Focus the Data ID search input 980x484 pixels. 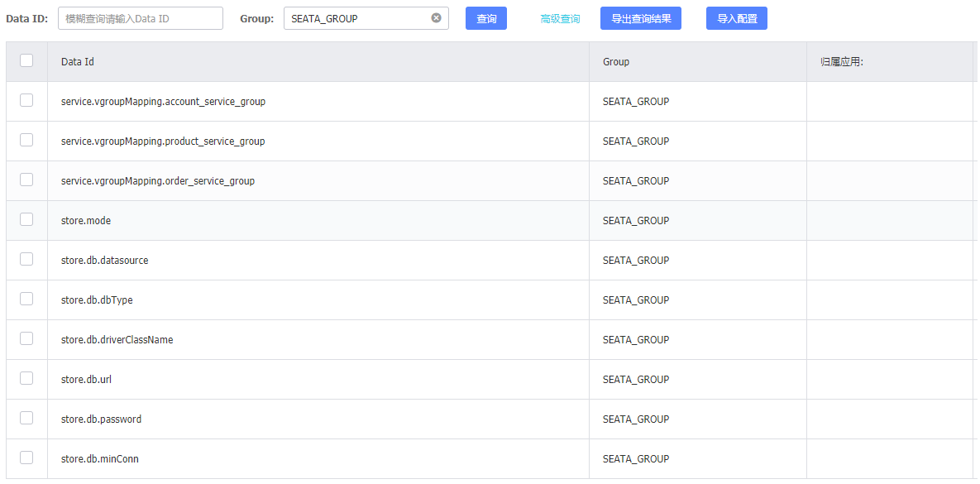click(141, 19)
